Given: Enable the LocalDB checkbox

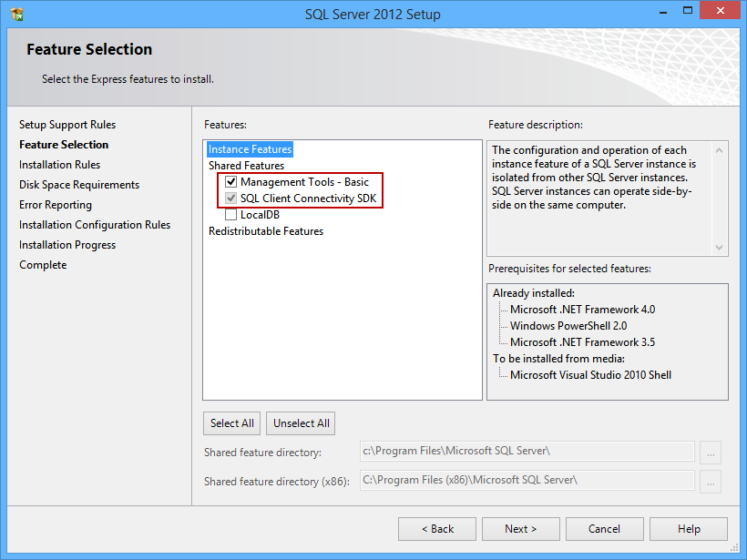Looking at the screenshot, I should click(230, 214).
